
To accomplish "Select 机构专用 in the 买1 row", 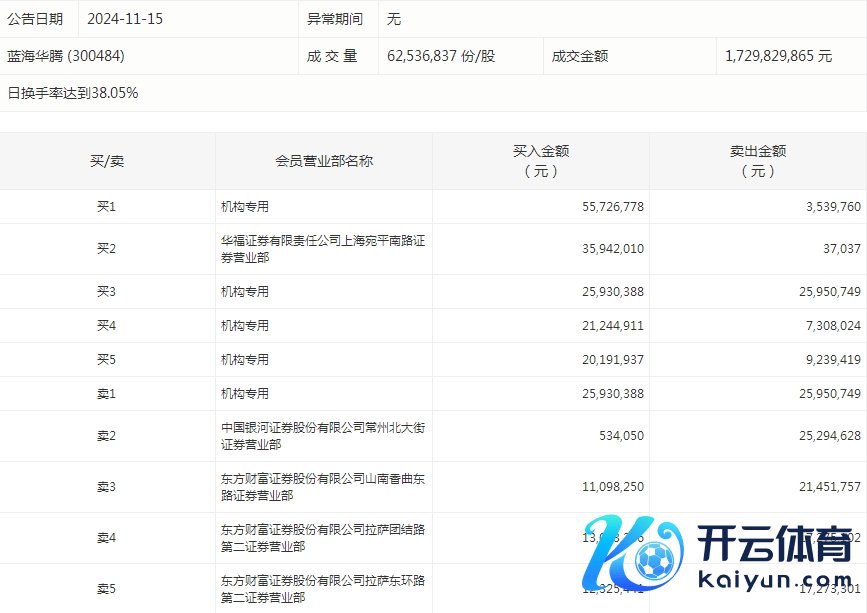I will coord(245,207).
